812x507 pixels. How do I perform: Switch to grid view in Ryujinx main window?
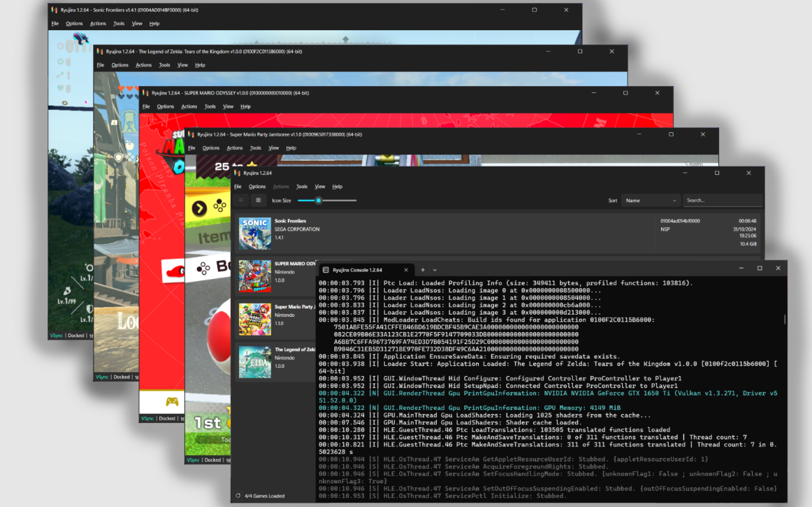(259, 200)
